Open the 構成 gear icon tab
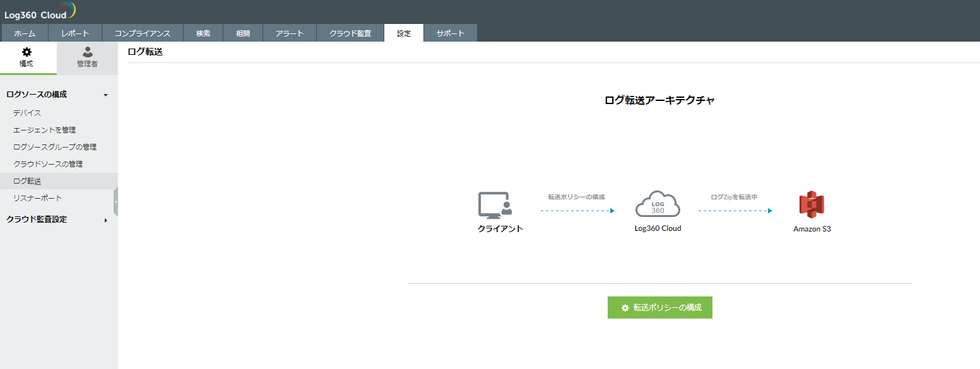 [27, 58]
